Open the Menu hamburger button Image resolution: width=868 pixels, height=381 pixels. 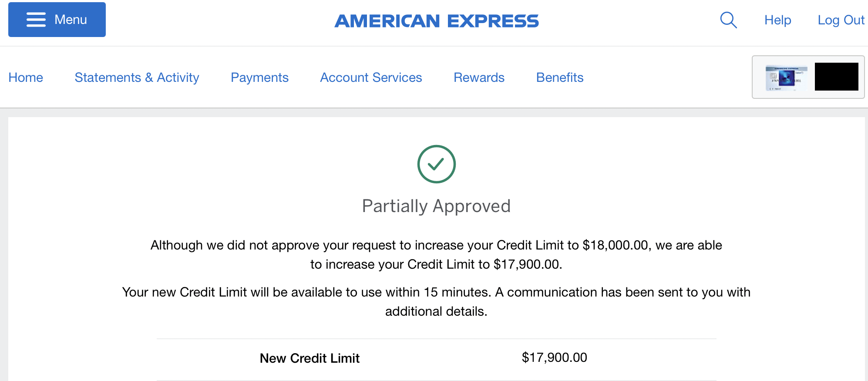(57, 20)
